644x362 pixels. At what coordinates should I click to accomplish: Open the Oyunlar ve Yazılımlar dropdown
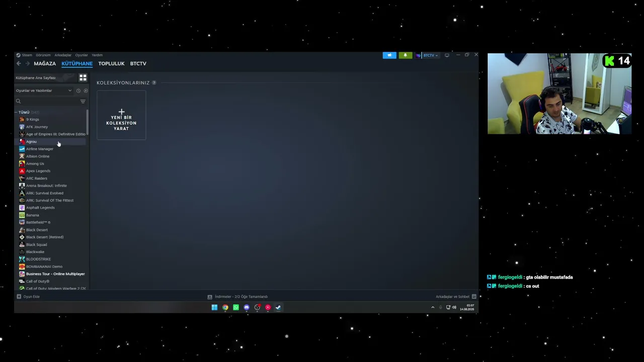[x=44, y=90]
